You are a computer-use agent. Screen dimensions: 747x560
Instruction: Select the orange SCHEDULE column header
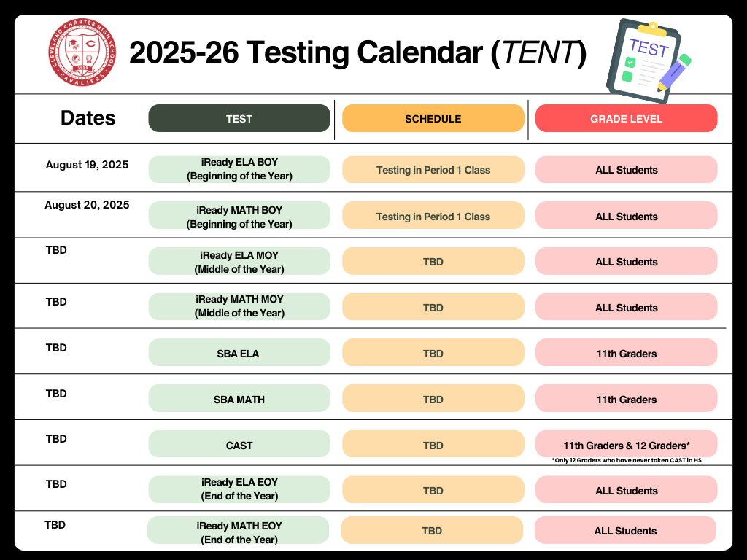(x=433, y=119)
